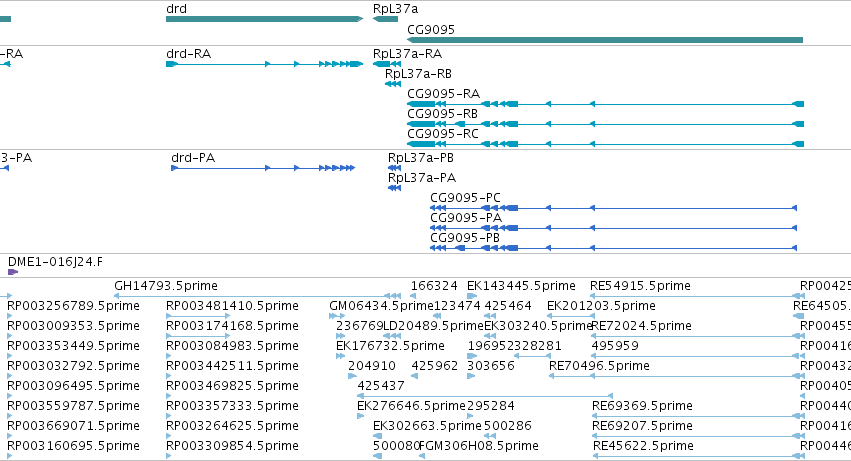Select the 303656 EST label
Image resolution: width=851 pixels, height=461 pixels.
pyautogui.click(x=491, y=366)
